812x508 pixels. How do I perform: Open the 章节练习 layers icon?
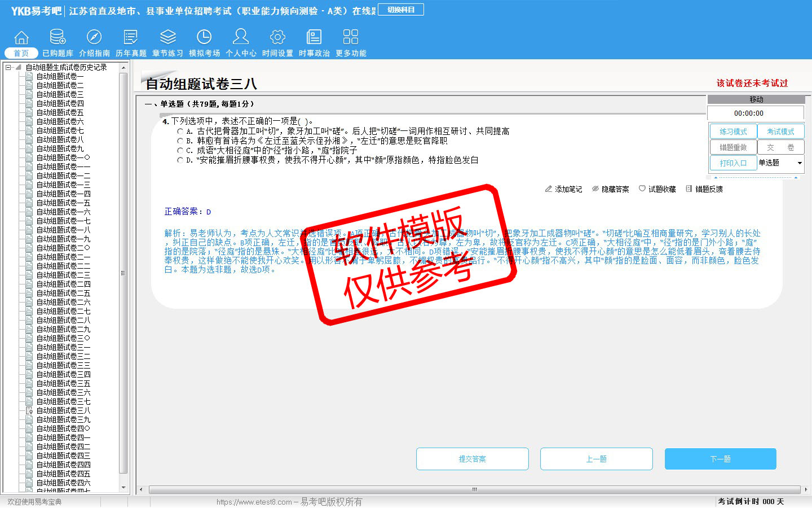coord(167,38)
